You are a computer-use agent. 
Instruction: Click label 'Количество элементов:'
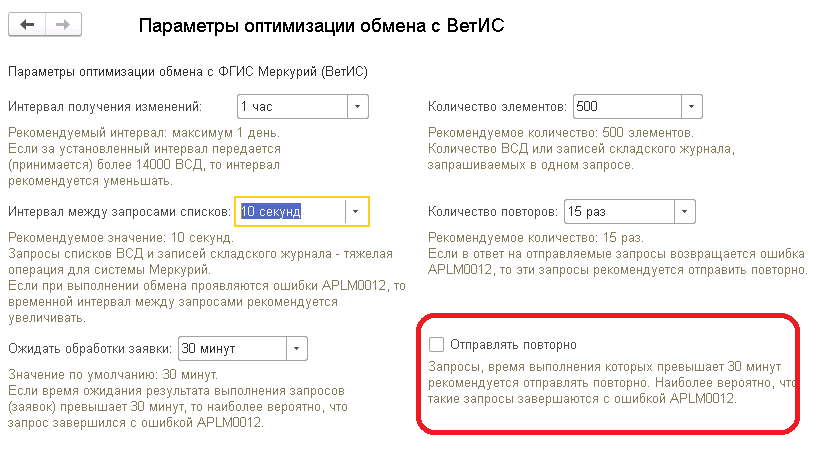(497, 107)
